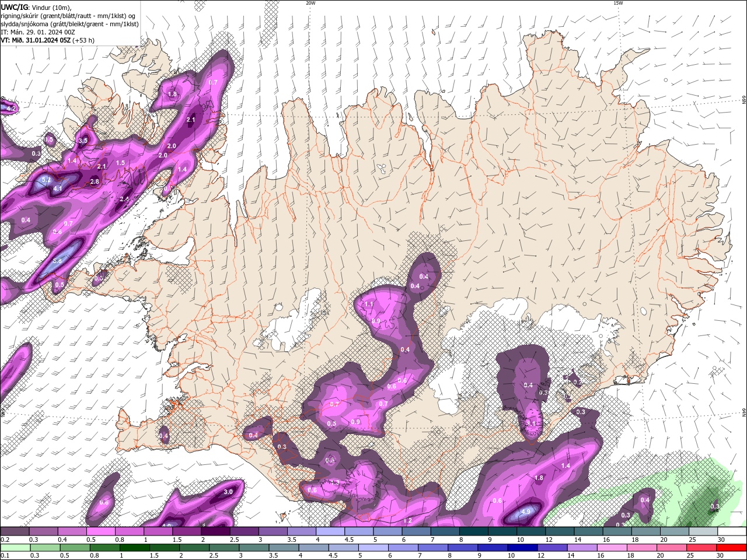Click the lavender snow swatch between 4 and 4.5
The height and width of the screenshot is (560, 747).
point(330,531)
